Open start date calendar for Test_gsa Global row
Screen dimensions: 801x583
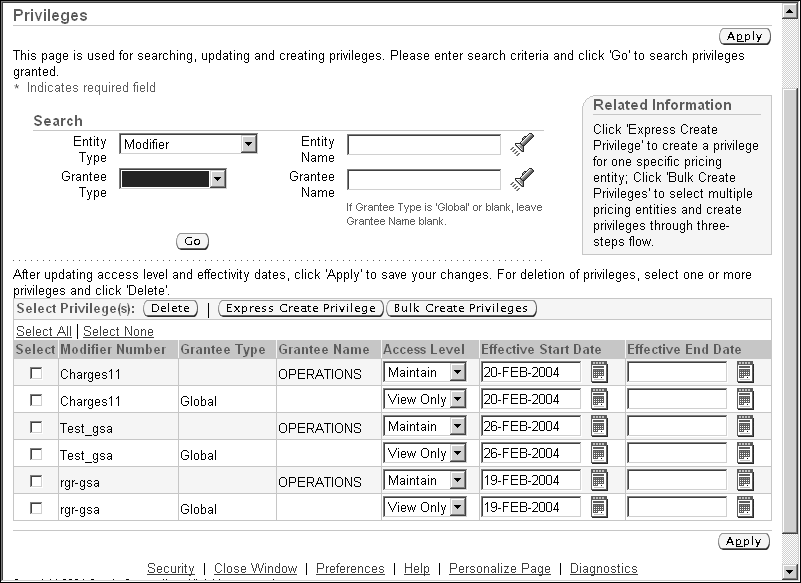[x=599, y=453]
